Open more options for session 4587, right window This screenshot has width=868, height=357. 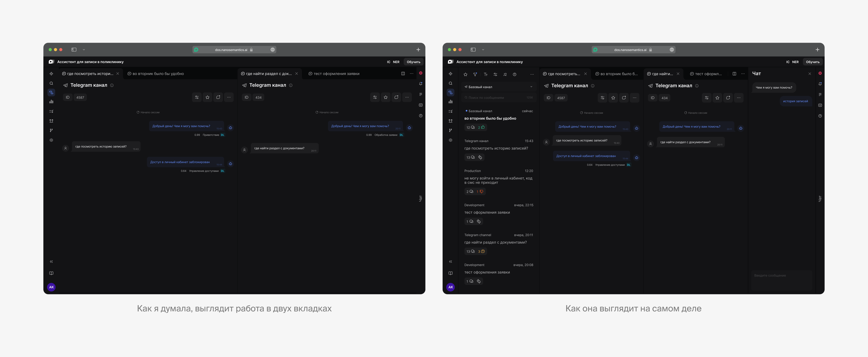635,98
